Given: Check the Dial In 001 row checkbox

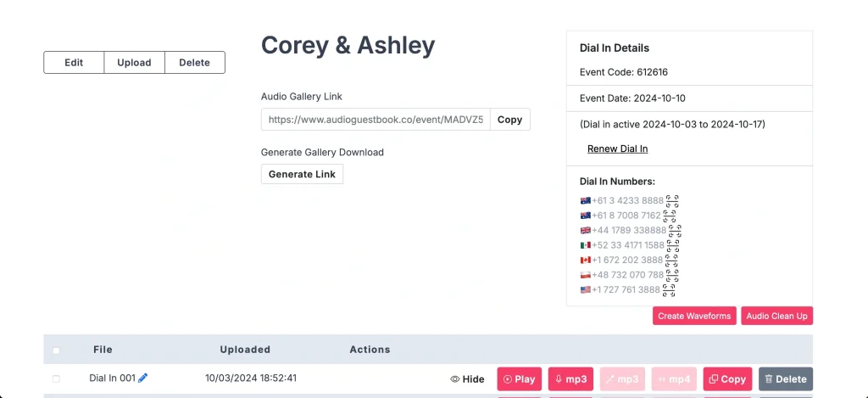Looking at the screenshot, I should [x=57, y=378].
